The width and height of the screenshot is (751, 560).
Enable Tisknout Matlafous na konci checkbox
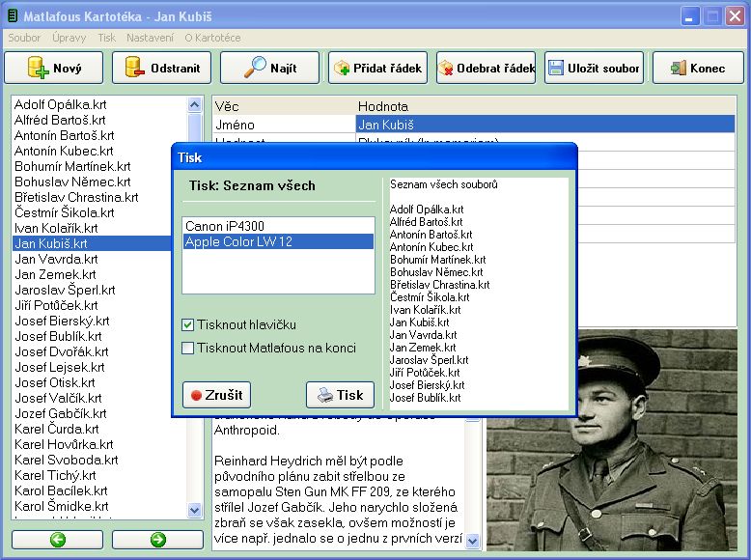point(187,348)
